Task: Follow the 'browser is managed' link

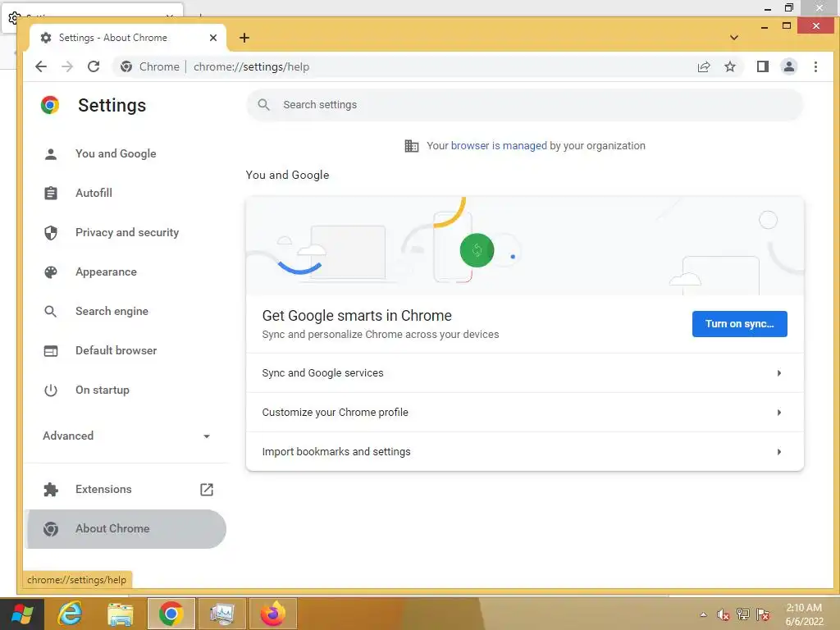Action: pos(499,146)
